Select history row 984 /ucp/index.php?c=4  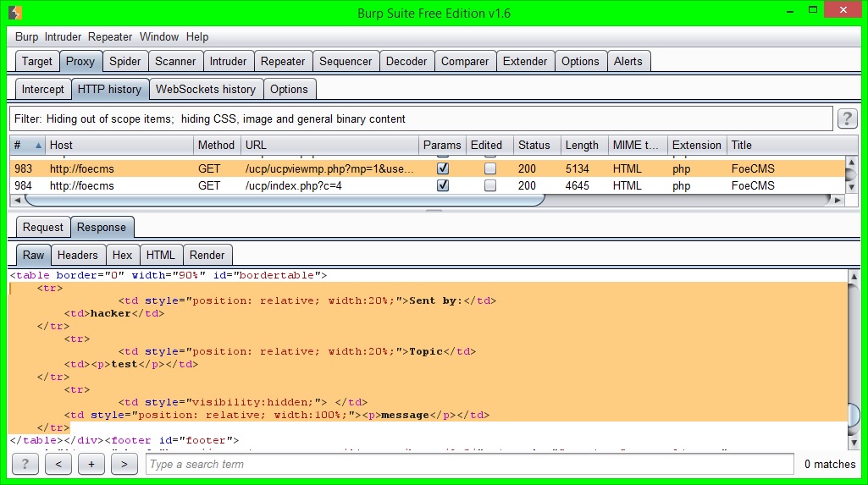tap(428, 186)
